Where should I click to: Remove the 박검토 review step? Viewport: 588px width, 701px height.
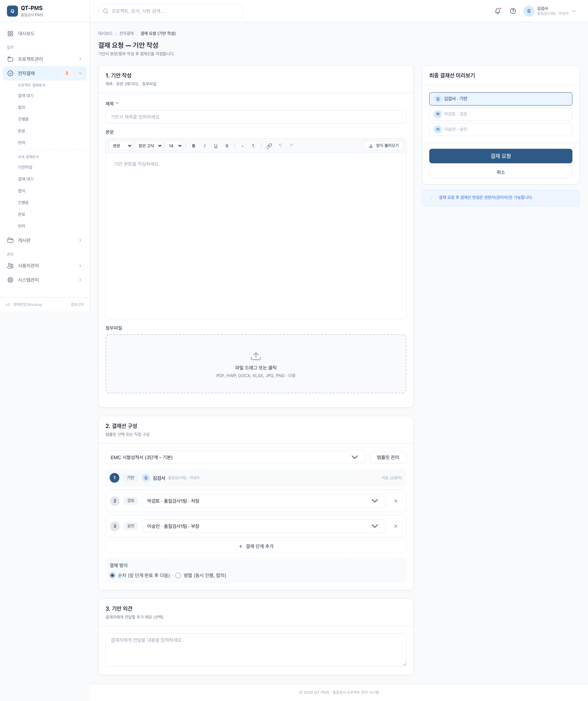click(396, 501)
